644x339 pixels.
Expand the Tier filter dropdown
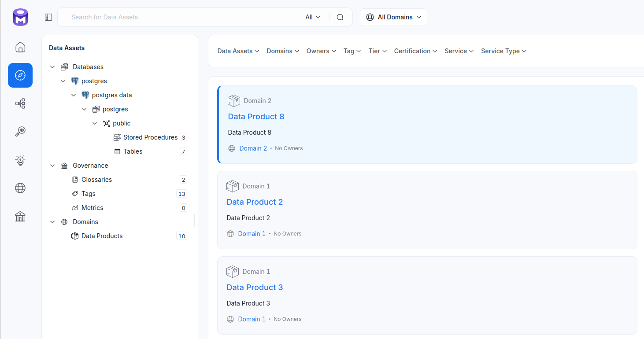click(378, 51)
